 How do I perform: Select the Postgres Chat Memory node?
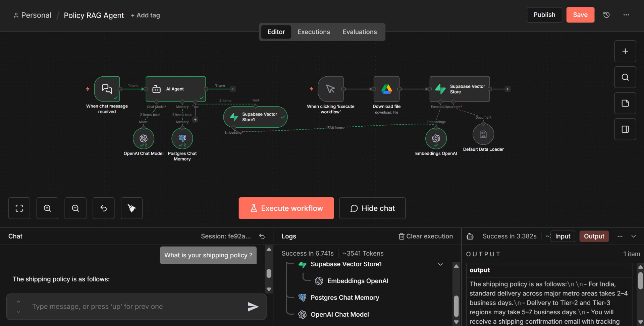click(182, 138)
